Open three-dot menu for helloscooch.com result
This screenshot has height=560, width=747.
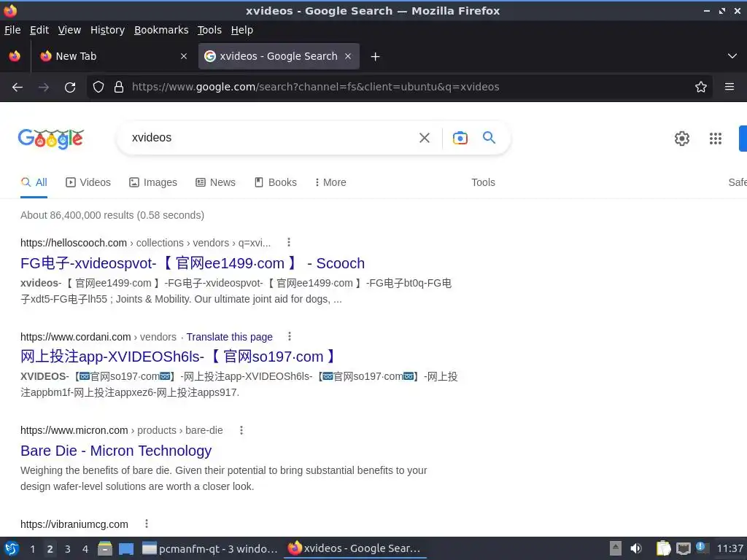[289, 242]
